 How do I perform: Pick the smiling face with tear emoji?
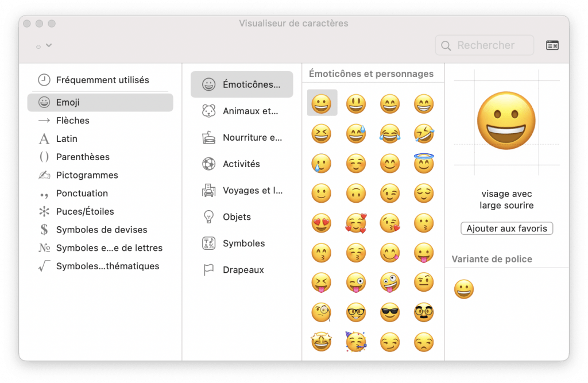tap(322, 163)
